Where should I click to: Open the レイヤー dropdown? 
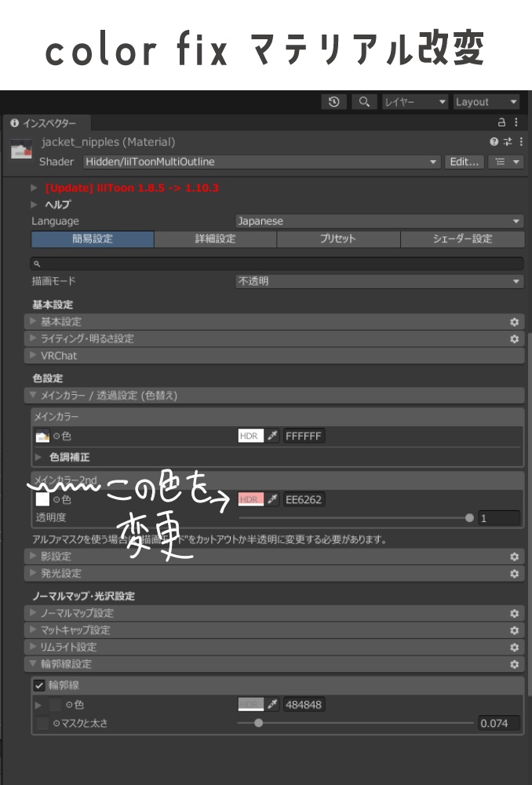415,102
